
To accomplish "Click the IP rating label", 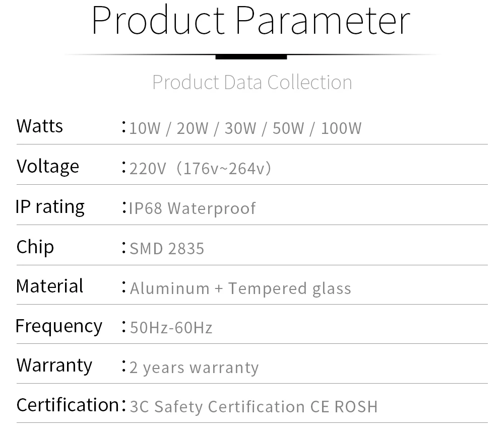I will (x=50, y=207).
